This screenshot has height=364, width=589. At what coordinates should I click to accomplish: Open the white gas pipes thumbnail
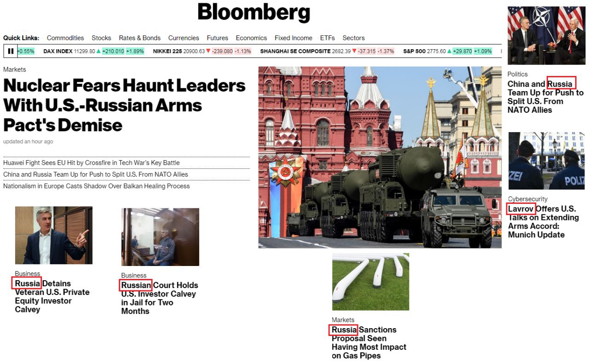point(370,282)
